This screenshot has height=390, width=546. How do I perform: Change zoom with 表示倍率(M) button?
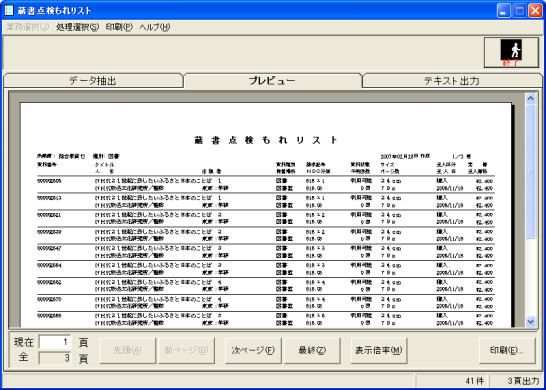pos(379,350)
